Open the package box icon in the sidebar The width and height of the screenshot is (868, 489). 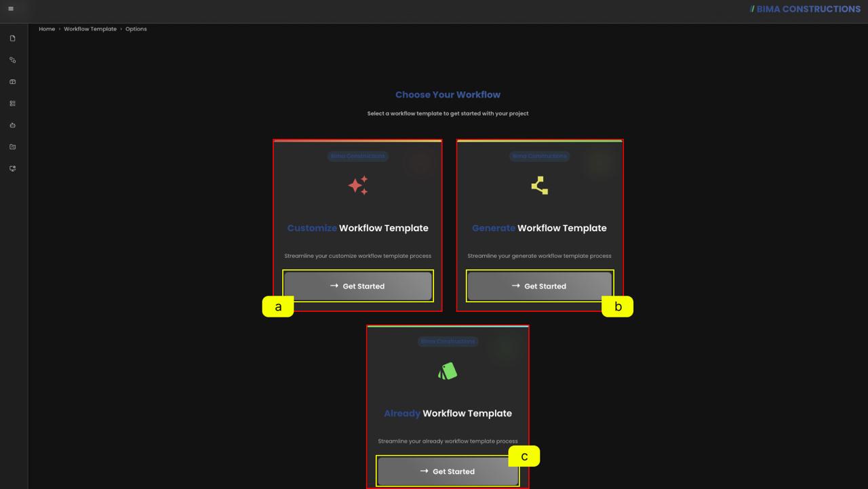12,82
